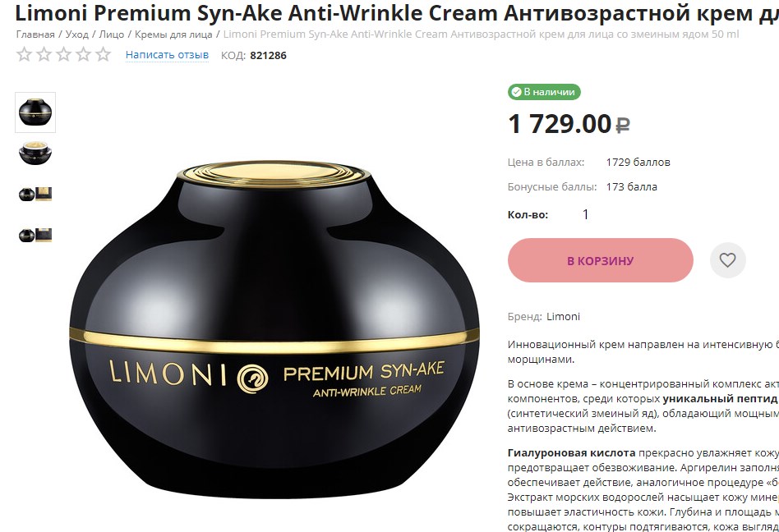Select fourth thumbnail jar with packaging
Screen dimensions: 779x532
tap(35, 235)
